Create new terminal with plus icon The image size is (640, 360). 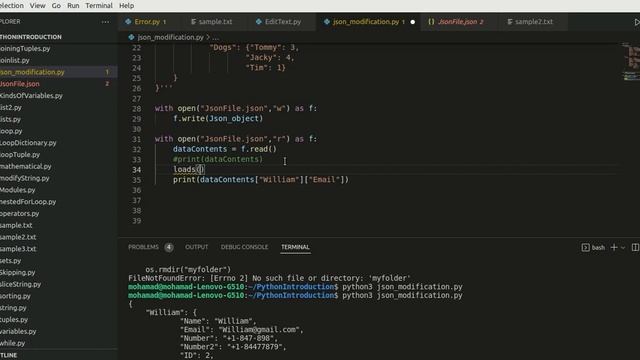pyautogui.click(x=613, y=247)
